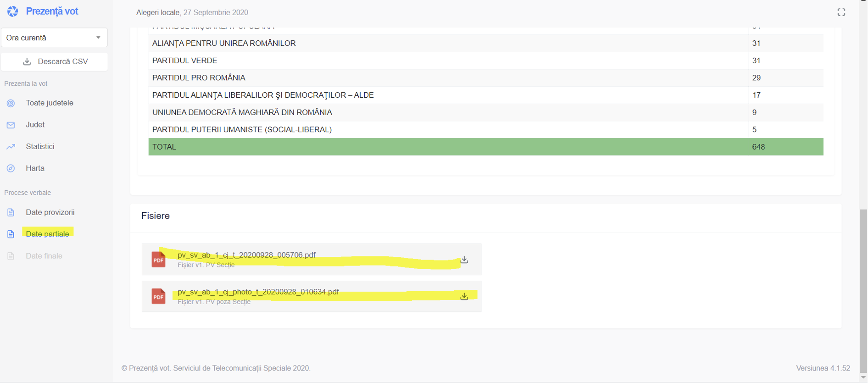Click the PDF icon of PV Secție file
Image resolution: width=868 pixels, height=388 pixels.
(158, 260)
